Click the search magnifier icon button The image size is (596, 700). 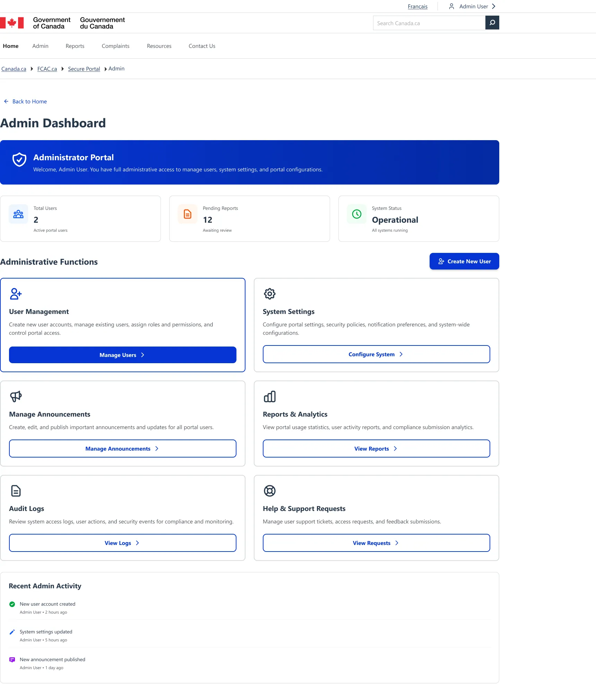click(492, 23)
